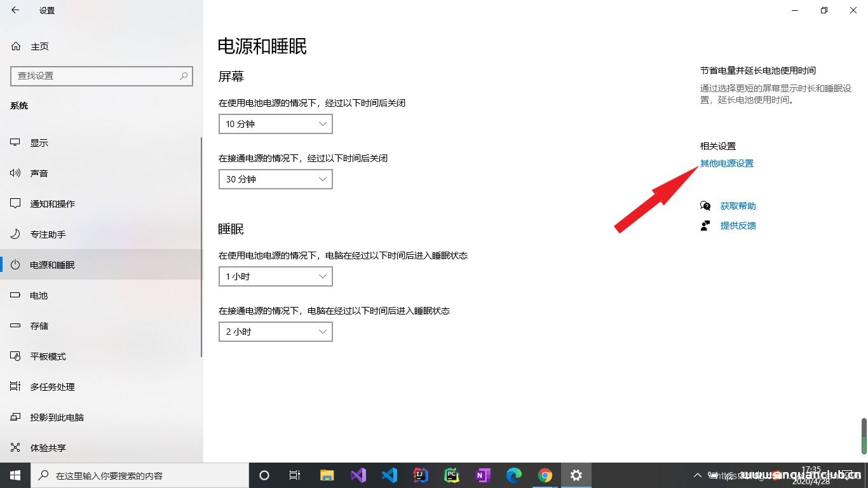Screen dimensions: 868x488
Task: Open 电池 (Battery) settings
Action: click(x=39, y=295)
